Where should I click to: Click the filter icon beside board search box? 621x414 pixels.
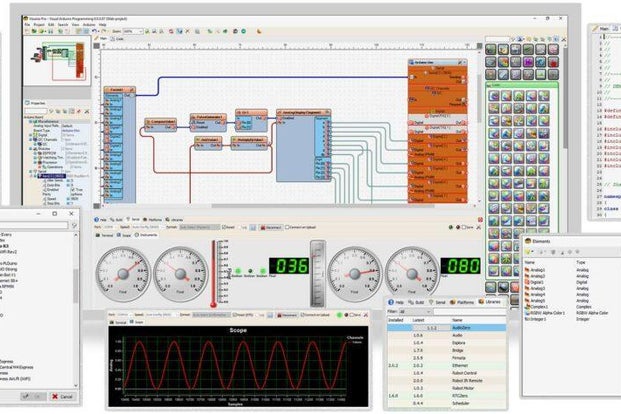[74, 225]
